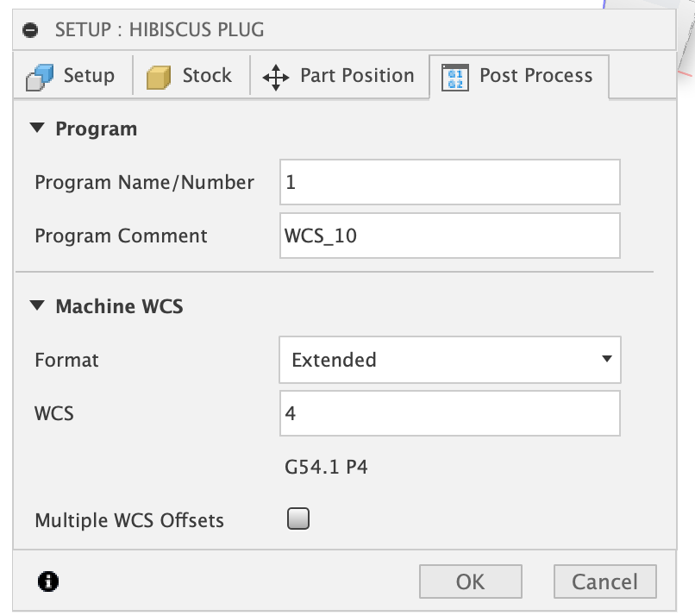Collapse the Program section triangle
695x616 pixels.
click(36, 129)
